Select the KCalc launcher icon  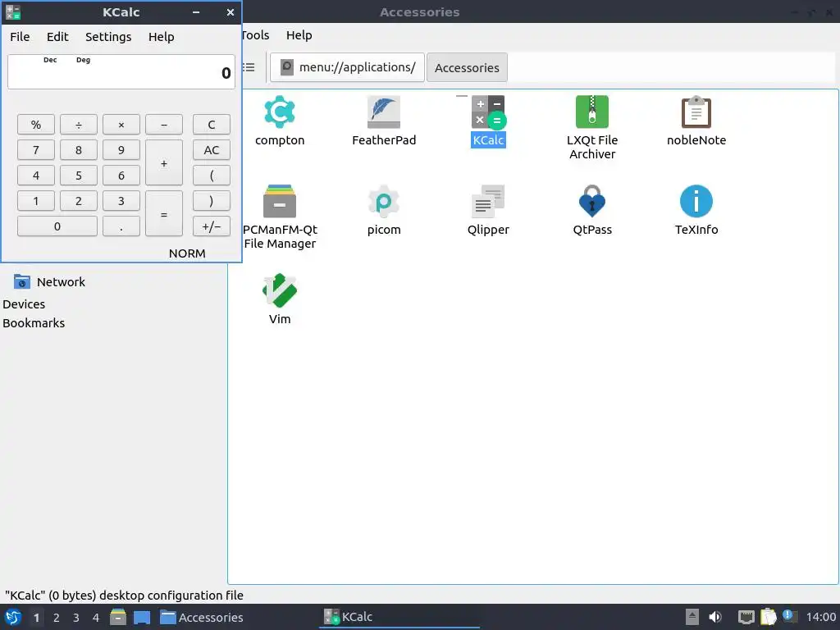tap(488, 112)
